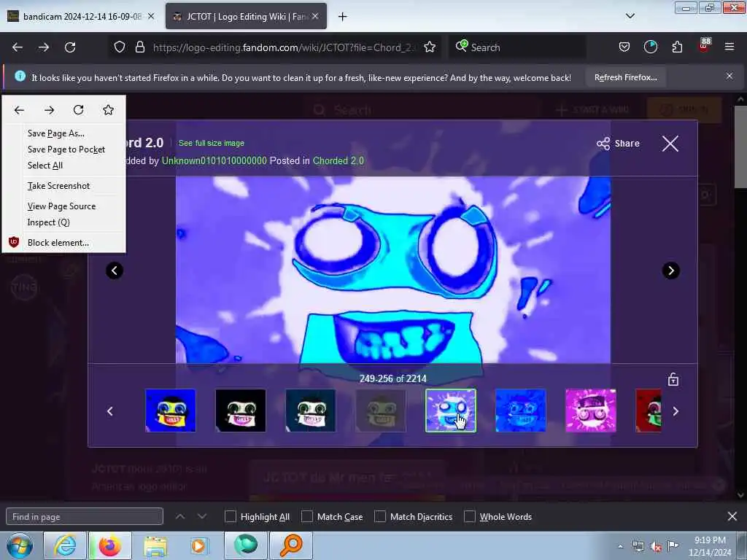Close the find in page bar
Screen dimensions: 747x560
(x=732, y=516)
